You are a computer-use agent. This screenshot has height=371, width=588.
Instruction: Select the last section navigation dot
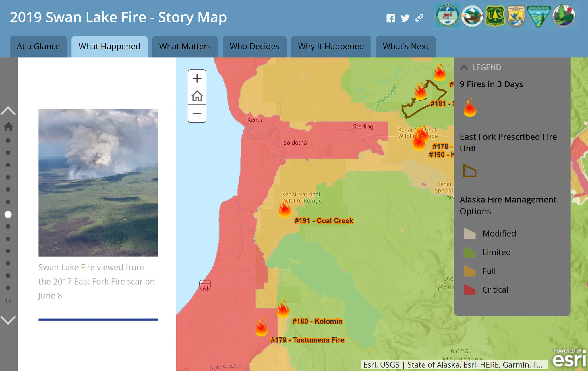tap(8, 288)
